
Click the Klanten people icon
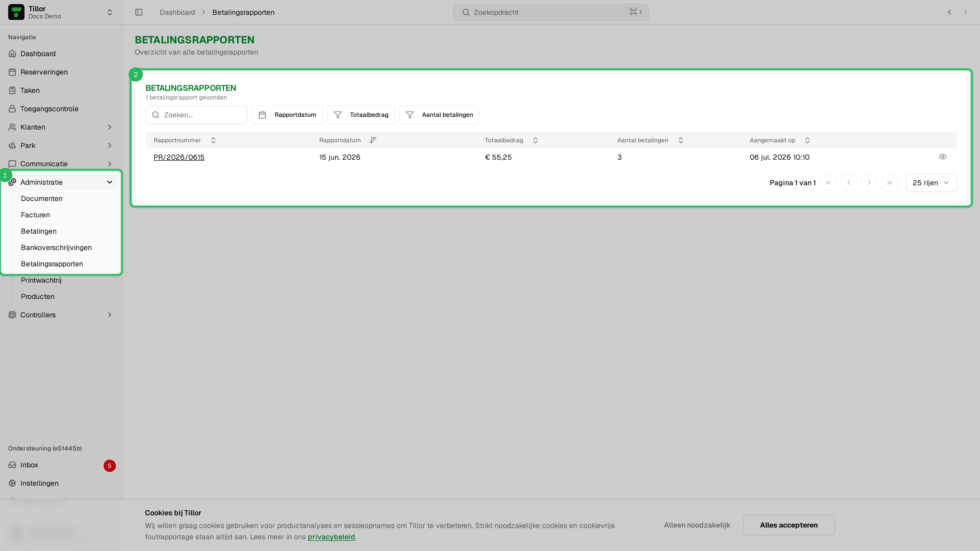pyautogui.click(x=12, y=127)
